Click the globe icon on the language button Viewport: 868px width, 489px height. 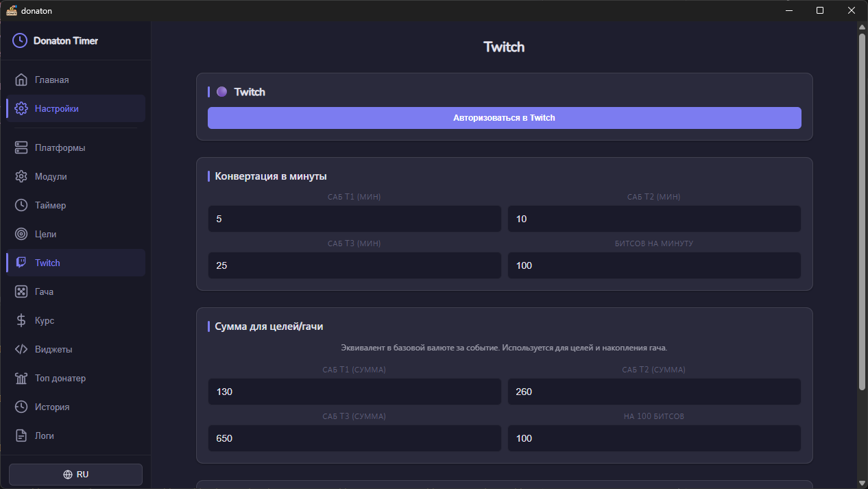pos(67,475)
